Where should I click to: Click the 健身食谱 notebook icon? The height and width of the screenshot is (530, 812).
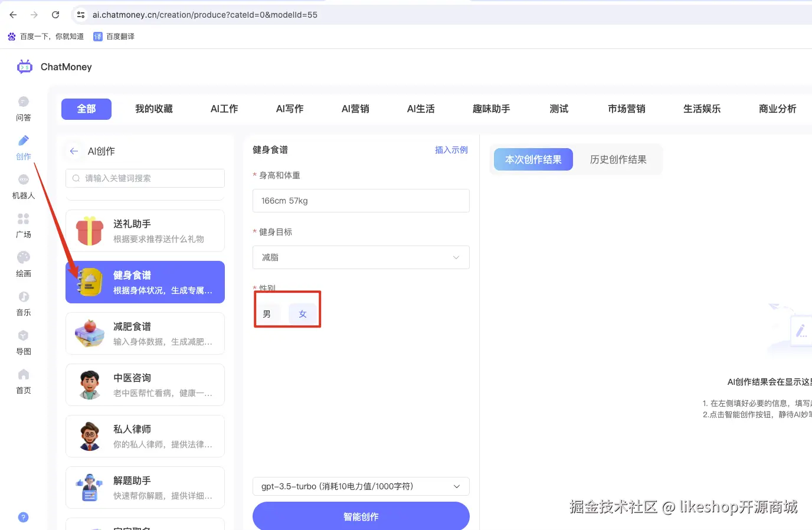click(90, 282)
